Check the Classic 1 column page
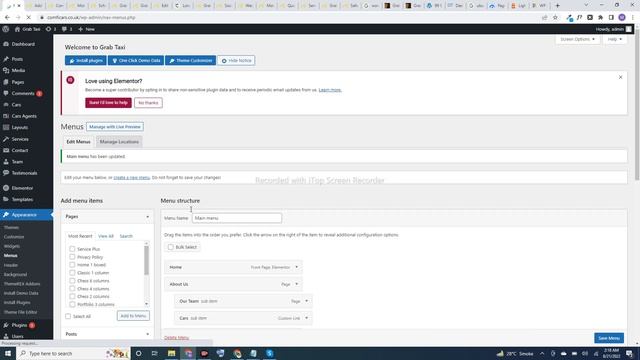Viewport: 640px width, 360px height. coord(72,272)
